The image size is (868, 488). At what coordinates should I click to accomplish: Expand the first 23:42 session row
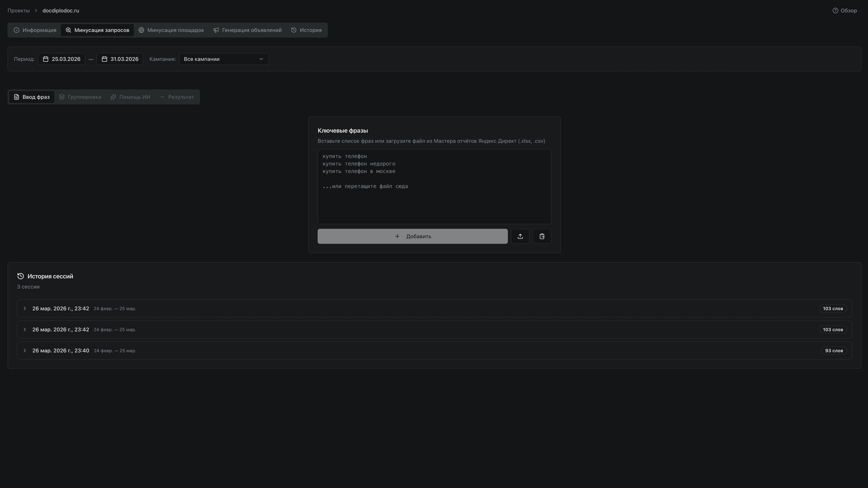[25, 308]
